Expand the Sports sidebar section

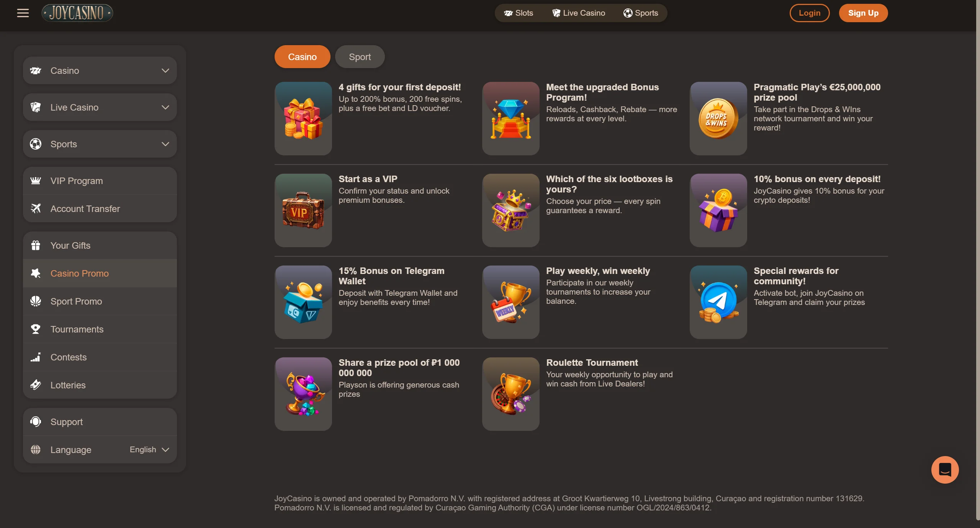[x=100, y=144]
